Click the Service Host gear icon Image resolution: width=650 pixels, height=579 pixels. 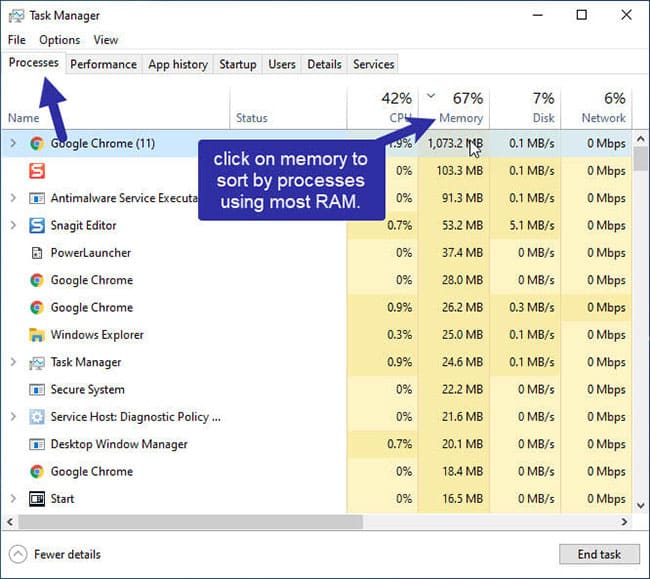(37, 417)
